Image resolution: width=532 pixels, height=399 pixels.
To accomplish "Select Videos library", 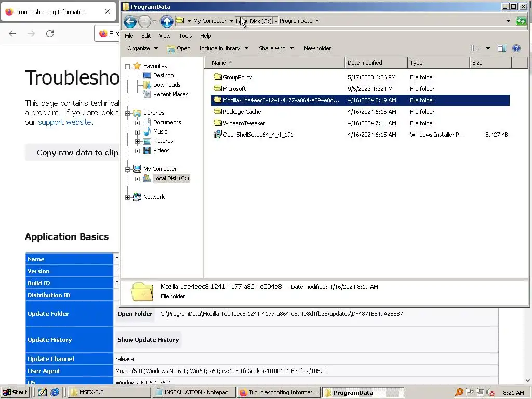I will point(161,150).
